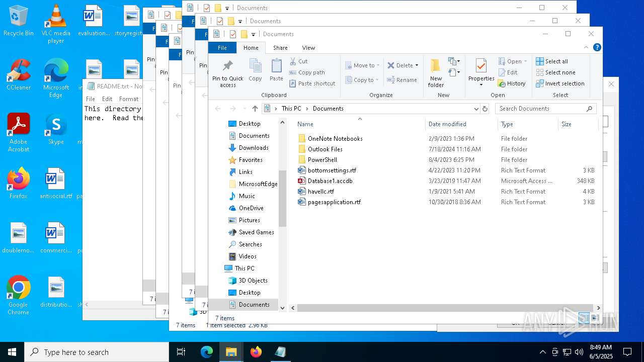Open Explorer Help question mark icon

click(597, 48)
